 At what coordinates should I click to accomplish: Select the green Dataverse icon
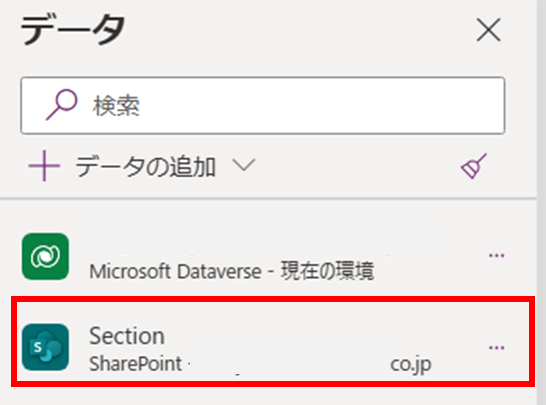[45, 256]
